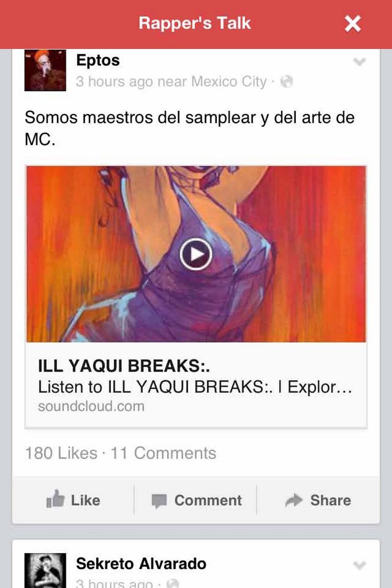View the 11 Comments
The image size is (392, 588).
(x=163, y=453)
